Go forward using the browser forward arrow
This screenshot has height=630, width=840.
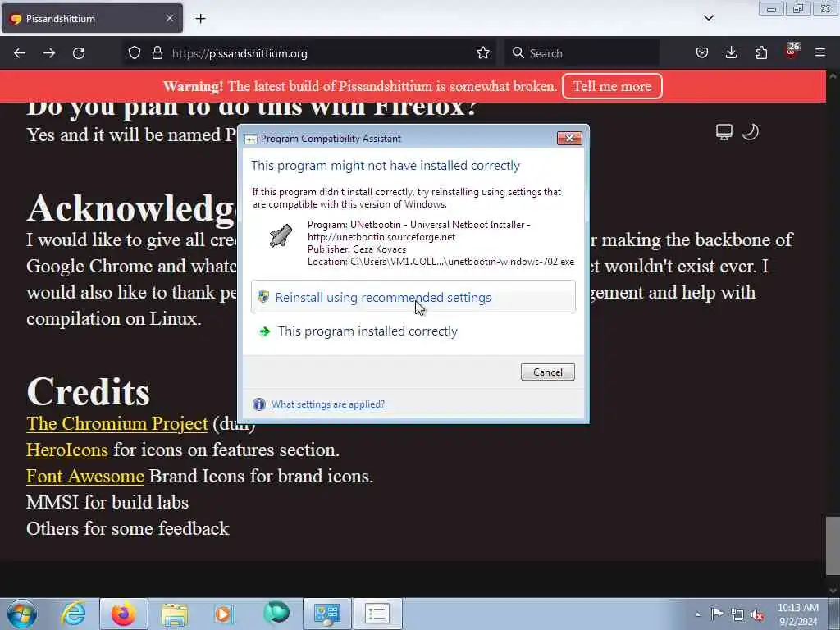point(49,53)
